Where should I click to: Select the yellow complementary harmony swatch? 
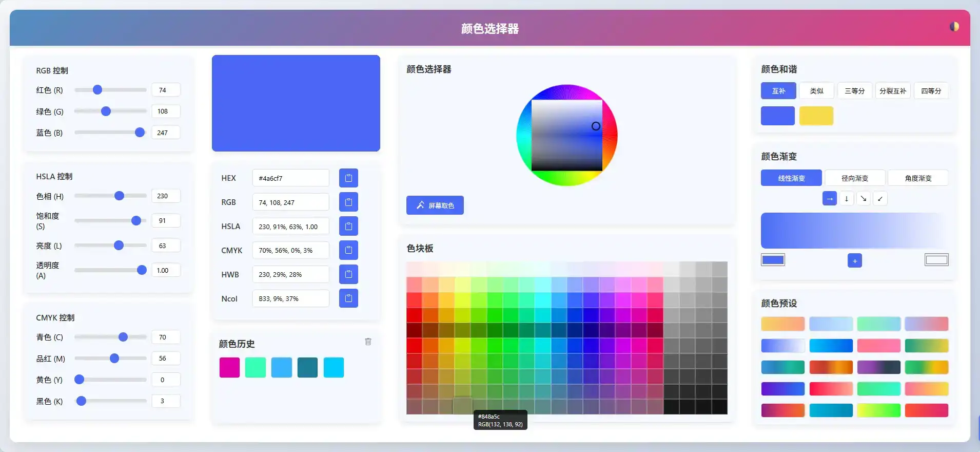click(x=816, y=116)
